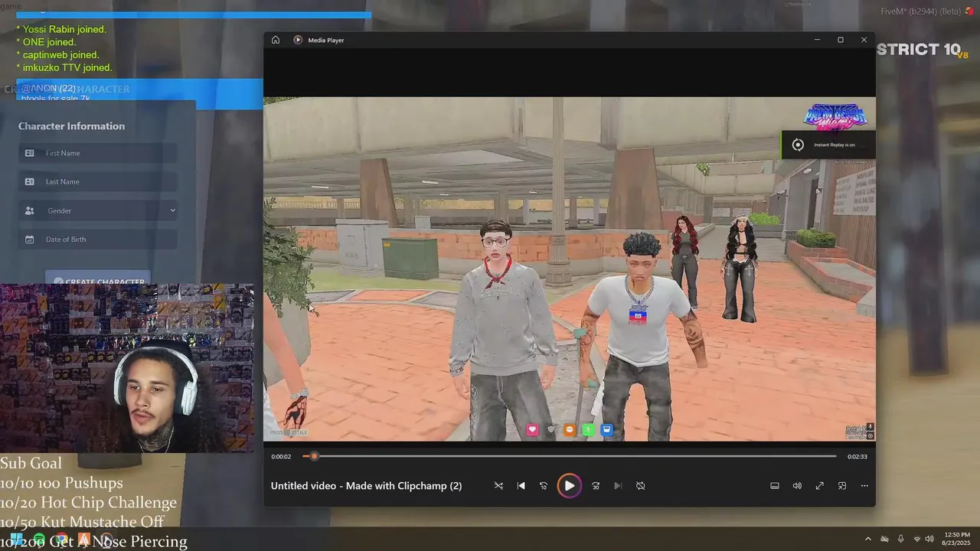
Task: Click chat line 'captinweb joined.'
Action: (58, 55)
